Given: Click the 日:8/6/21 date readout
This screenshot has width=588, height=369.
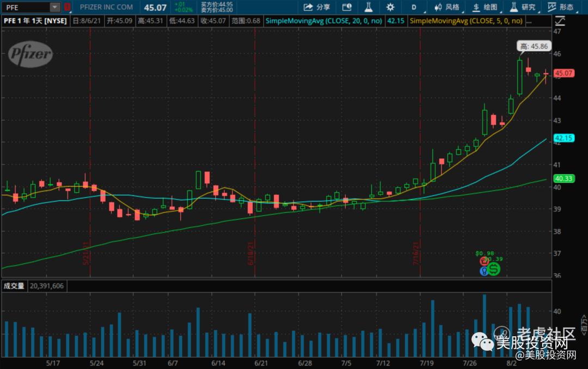Looking at the screenshot, I should (x=87, y=21).
